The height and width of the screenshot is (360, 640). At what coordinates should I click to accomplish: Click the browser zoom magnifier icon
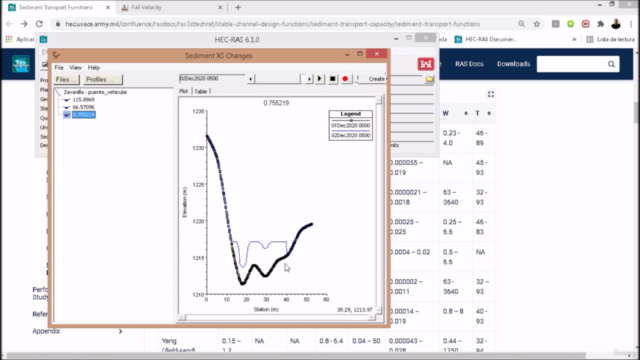click(522, 24)
